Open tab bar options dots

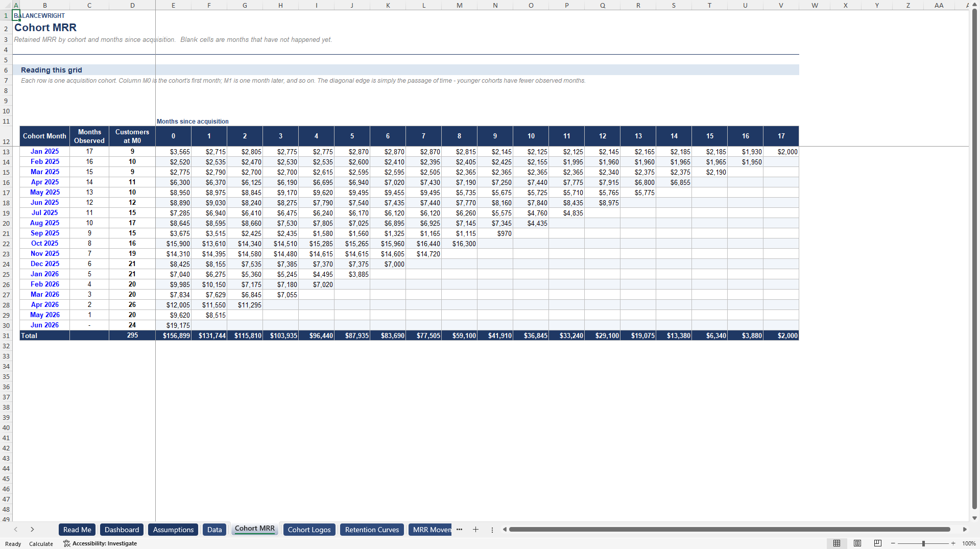pos(492,530)
